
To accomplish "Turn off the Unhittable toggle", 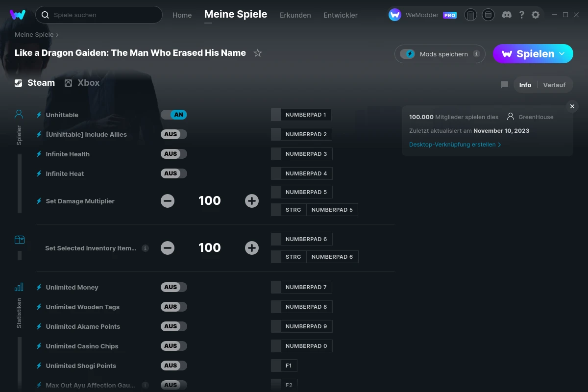I will [174, 115].
